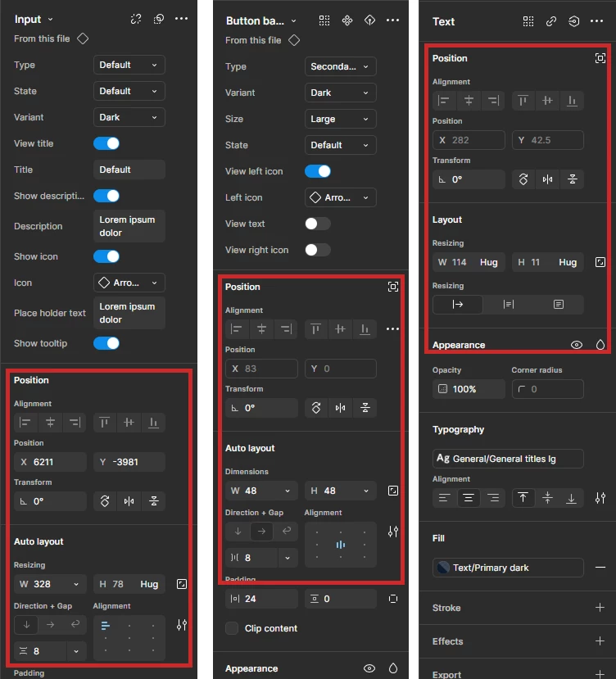Click the Text/Primary dark fill color swatch

point(443,568)
